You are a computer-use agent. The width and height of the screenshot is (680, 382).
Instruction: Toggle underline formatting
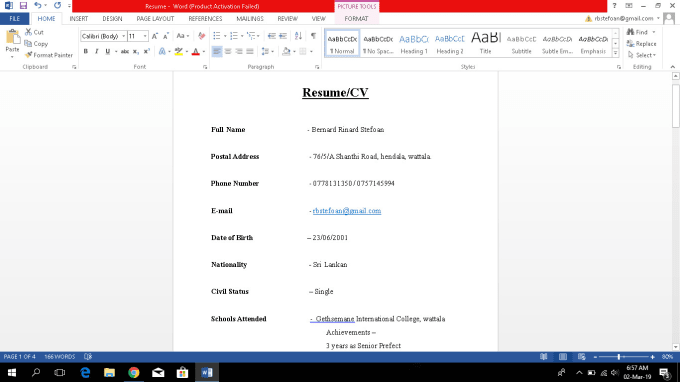click(108, 52)
